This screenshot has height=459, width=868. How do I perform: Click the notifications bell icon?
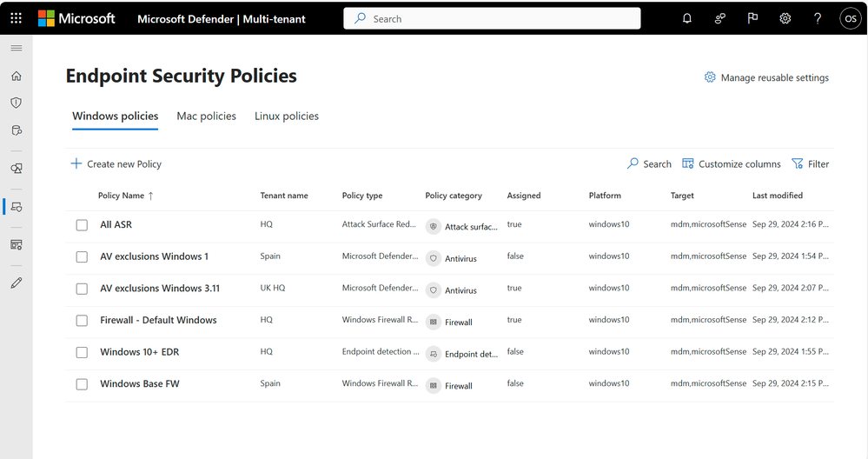[x=687, y=18]
